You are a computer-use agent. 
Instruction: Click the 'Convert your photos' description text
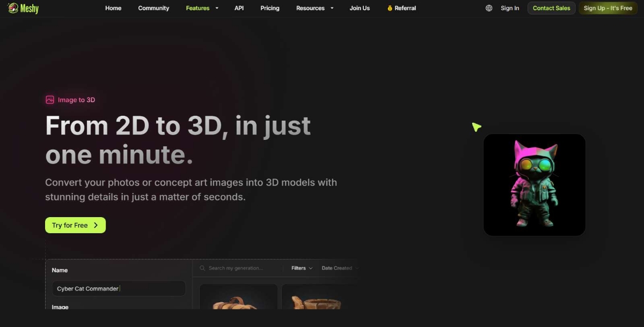pos(191,190)
